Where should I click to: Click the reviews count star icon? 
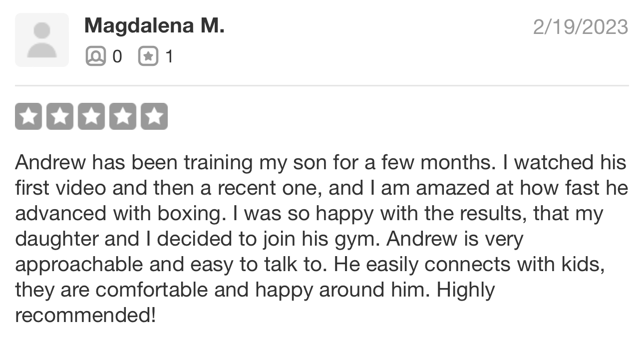pyautogui.click(x=147, y=56)
